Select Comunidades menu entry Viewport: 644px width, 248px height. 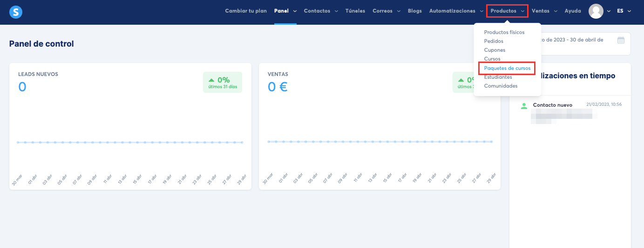501,86
